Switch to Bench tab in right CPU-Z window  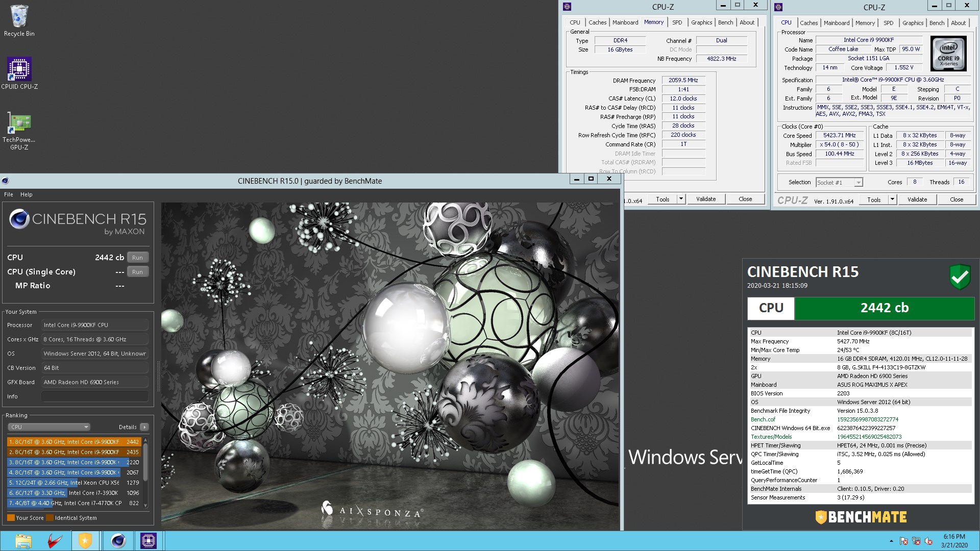tap(937, 23)
